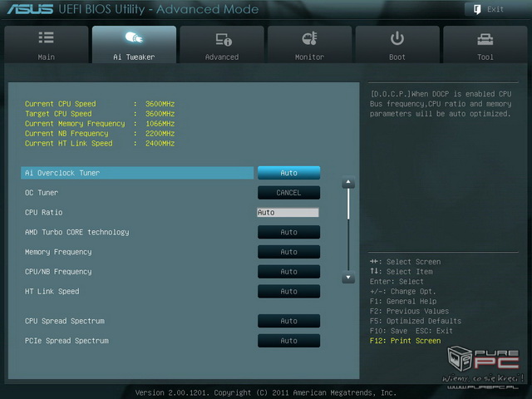Click the Exit button text
This screenshot has width=532, height=399.
[495, 9]
